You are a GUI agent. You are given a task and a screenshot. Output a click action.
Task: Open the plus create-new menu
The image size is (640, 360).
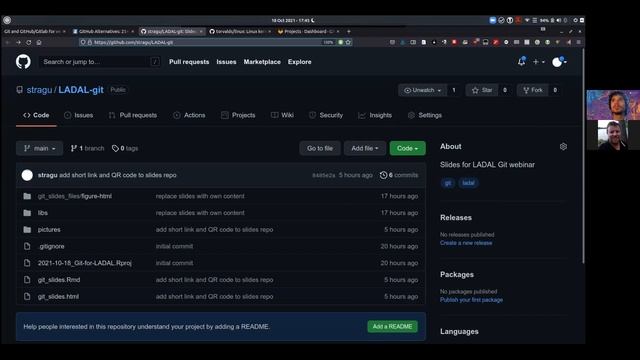coord(538,62)
